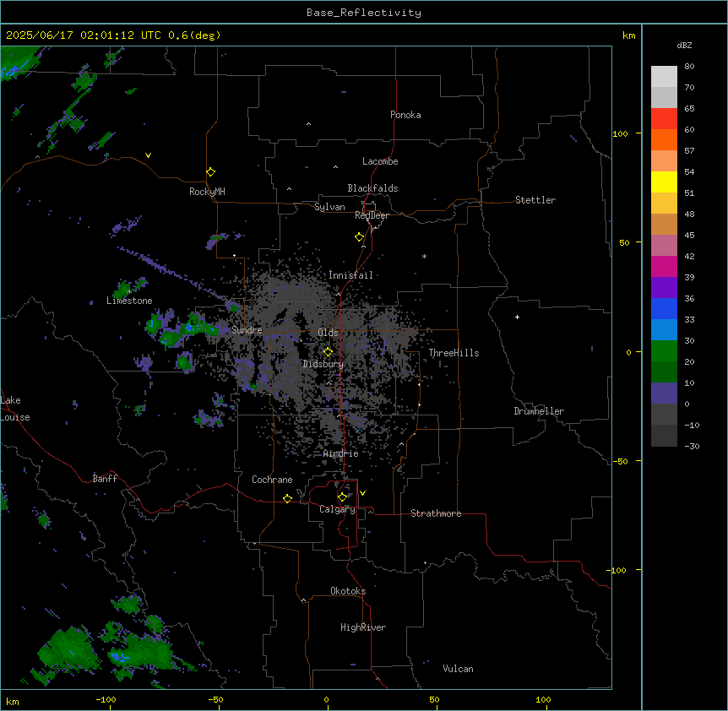Select the Stettler label

click(535, 200)
